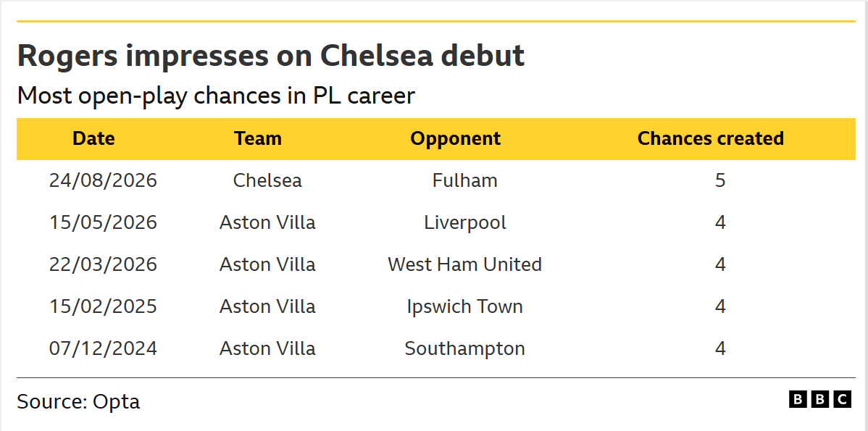Select the date 07/12/2024
Viewport: 868px width, 431px height.
[103, 348]
